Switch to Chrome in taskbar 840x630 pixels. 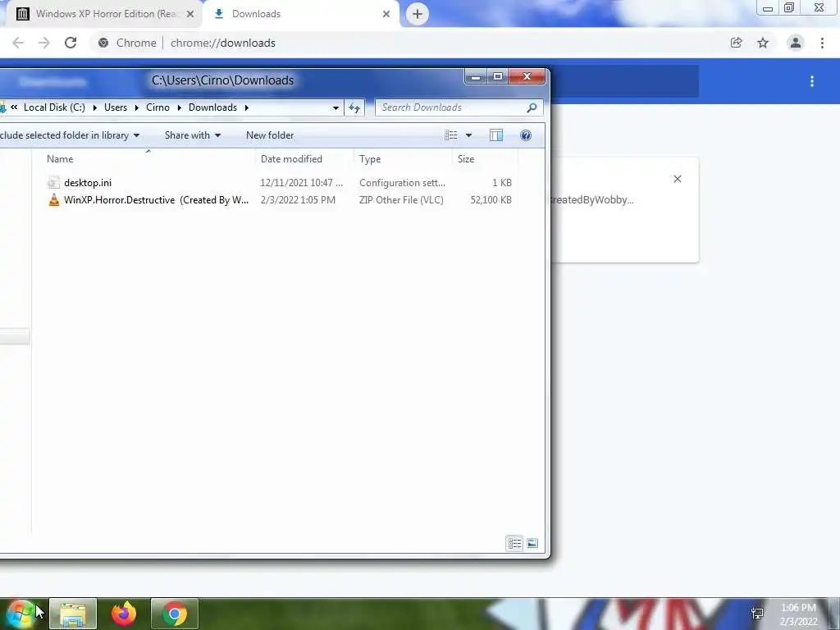175,614
